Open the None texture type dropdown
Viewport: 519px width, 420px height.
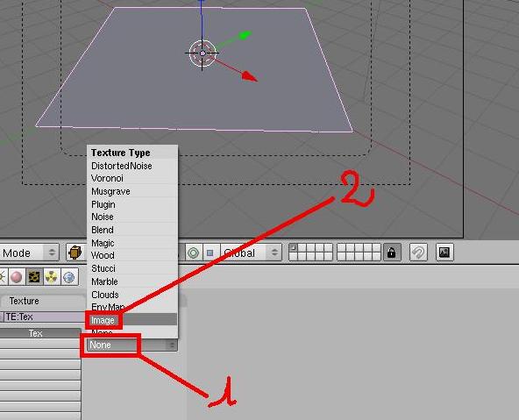coord(132,345)
